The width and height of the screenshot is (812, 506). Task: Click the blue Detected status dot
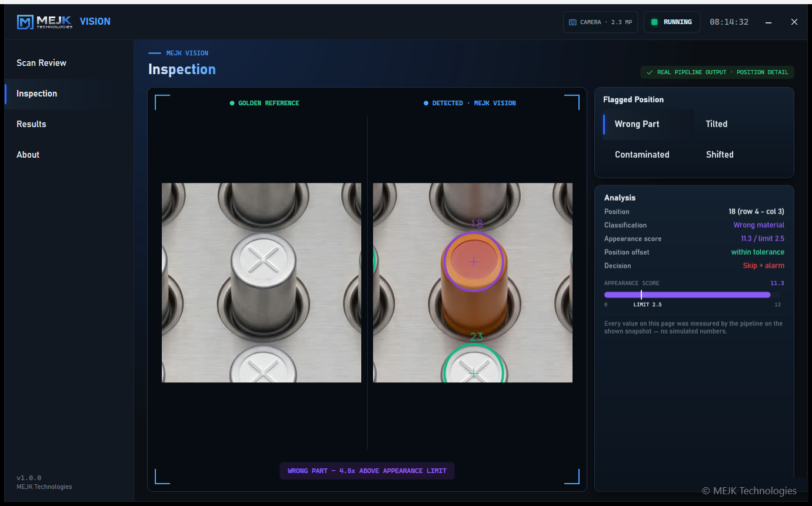click(x=426, y=103)
